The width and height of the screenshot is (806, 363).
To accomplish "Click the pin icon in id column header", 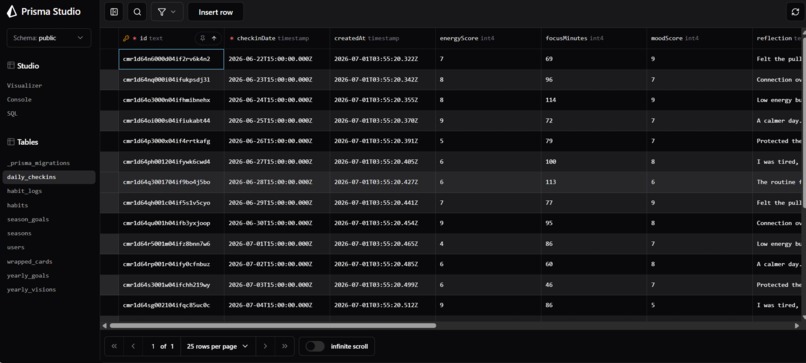I will [202, 38].
